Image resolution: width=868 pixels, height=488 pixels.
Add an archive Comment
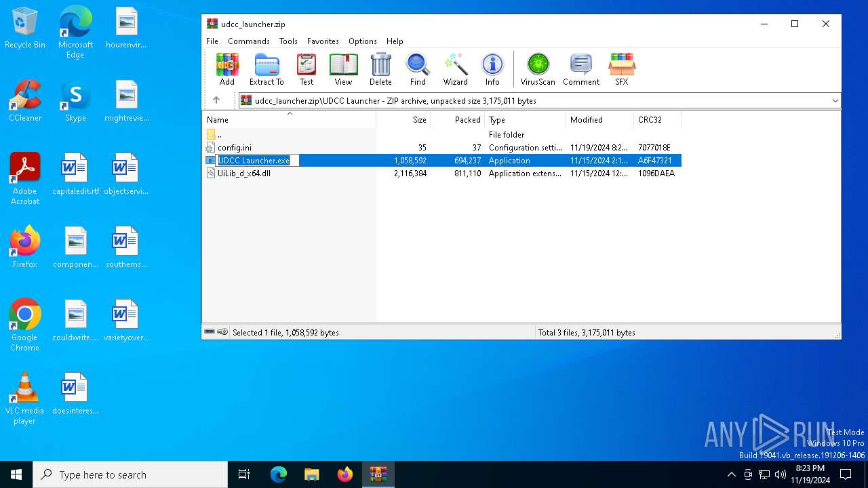pos(581,70)
